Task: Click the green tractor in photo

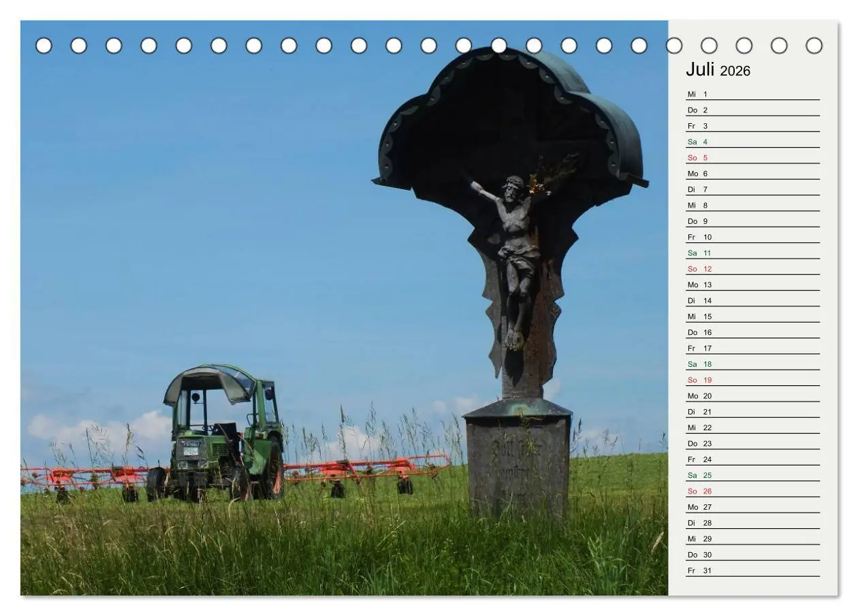Action: click(x=217, y=434)
